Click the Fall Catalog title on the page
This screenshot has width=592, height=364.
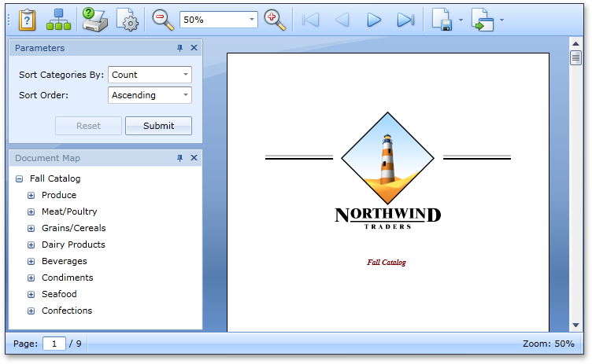[x=387, y=262]
